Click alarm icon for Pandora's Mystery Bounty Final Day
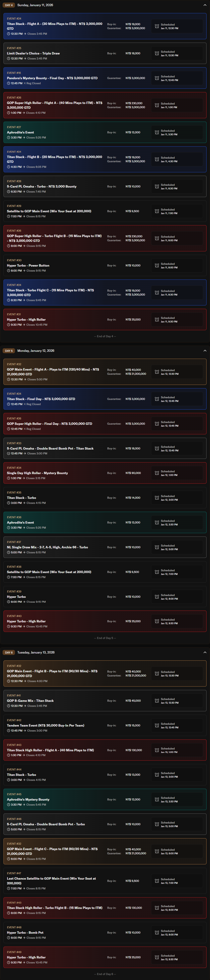The image size is (210, 980). click(x=157, y=78)
